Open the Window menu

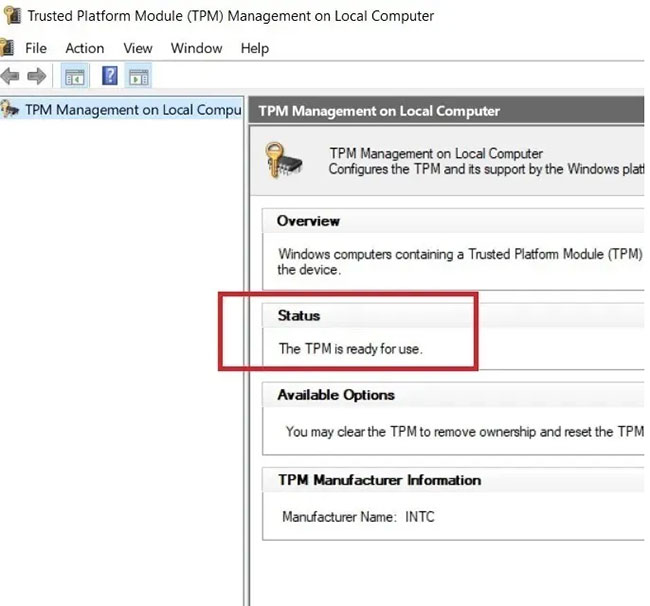[x=196, y=48]
